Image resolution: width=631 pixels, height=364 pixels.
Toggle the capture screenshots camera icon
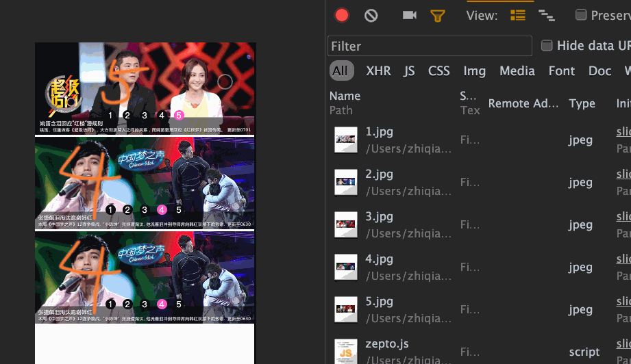410,15
